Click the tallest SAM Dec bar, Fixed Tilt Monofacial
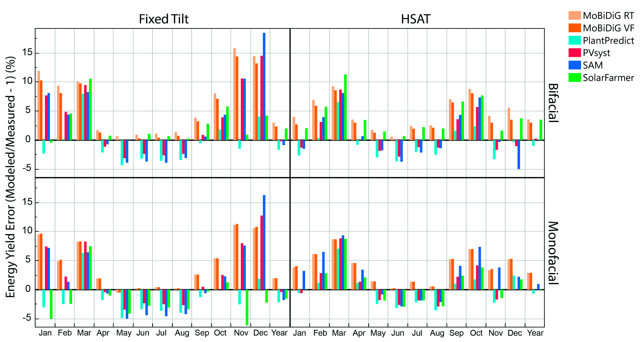The height and width of the screenshot is (342, 644). click(264, 242)
